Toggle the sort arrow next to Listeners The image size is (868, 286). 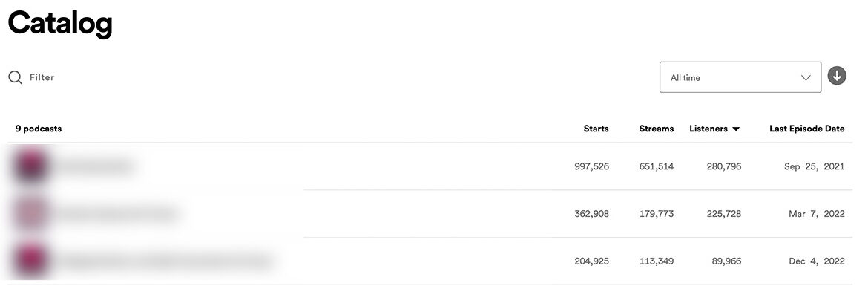pos(736,129)
